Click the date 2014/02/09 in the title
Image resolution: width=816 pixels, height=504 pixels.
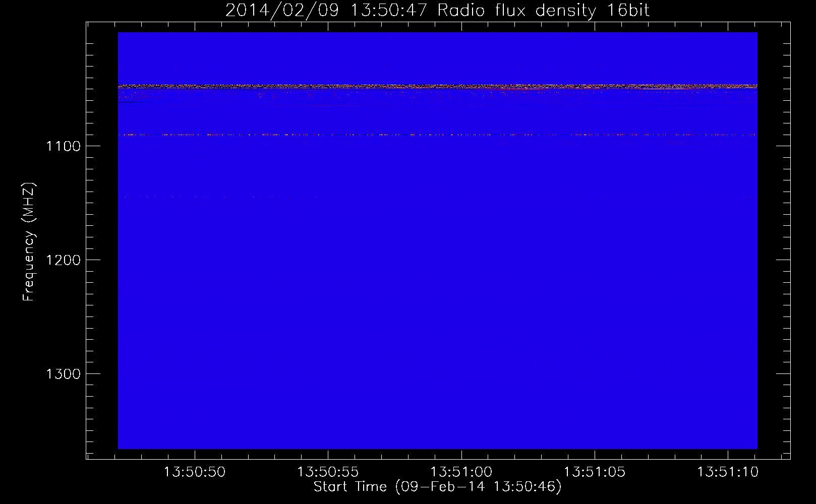[270, 11]
